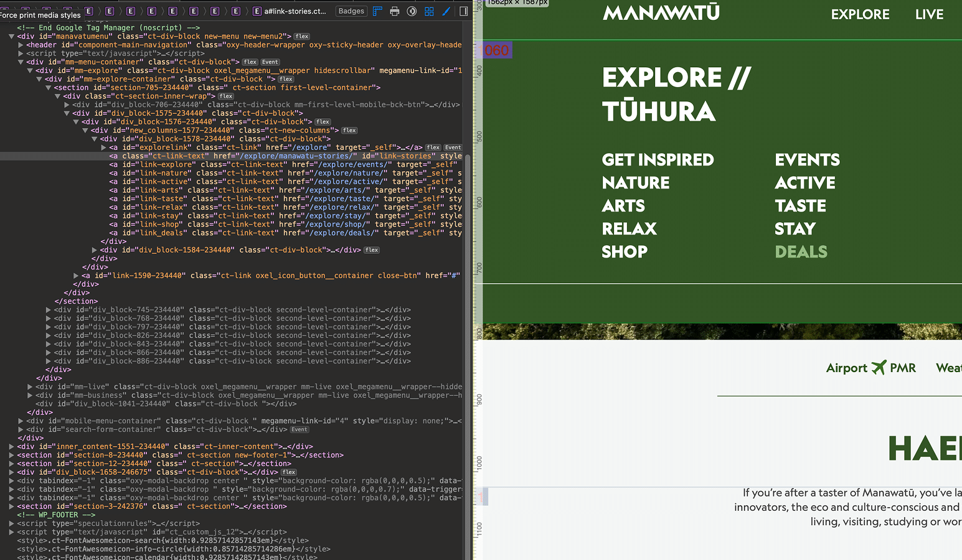Open the EVENTS menu link
Image resolution: width=962 pixels, height=560 pixels.
807,160
